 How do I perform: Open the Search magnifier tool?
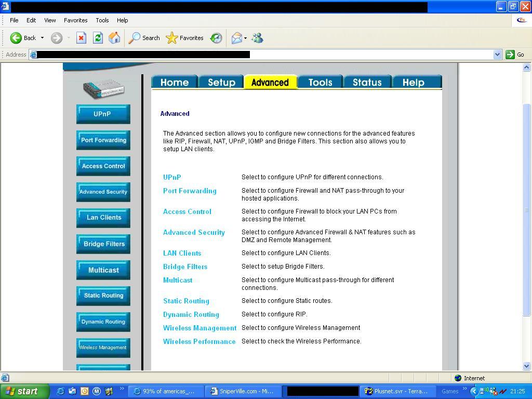coord(144,38)
